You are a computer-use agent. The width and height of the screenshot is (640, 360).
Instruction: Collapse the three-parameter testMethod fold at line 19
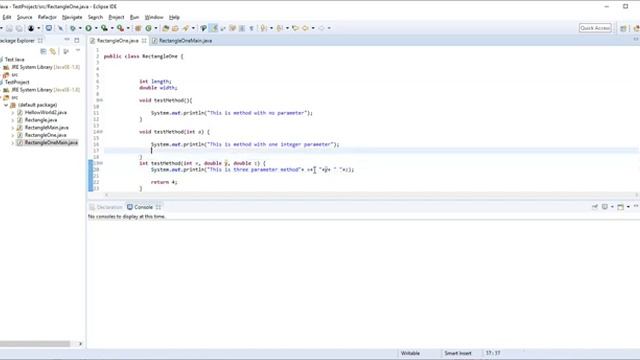(101, 163)
